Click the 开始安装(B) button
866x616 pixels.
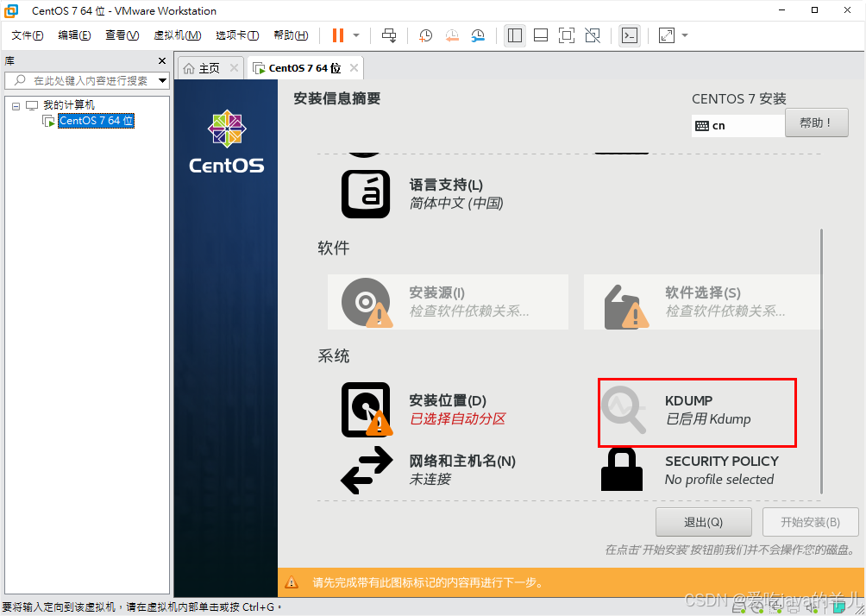[x=810, y=522]
